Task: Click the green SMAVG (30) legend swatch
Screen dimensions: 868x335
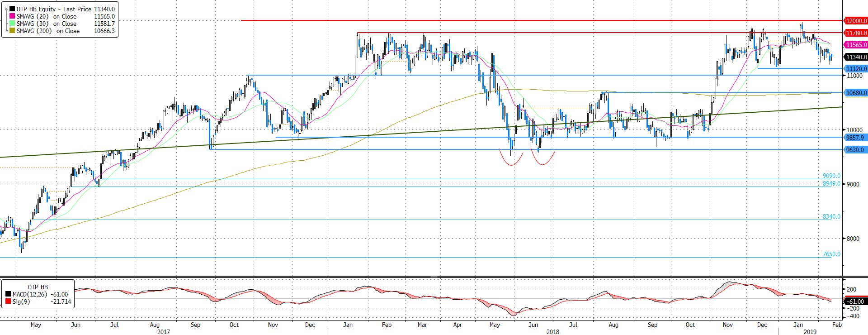Action: pos(12,24)
